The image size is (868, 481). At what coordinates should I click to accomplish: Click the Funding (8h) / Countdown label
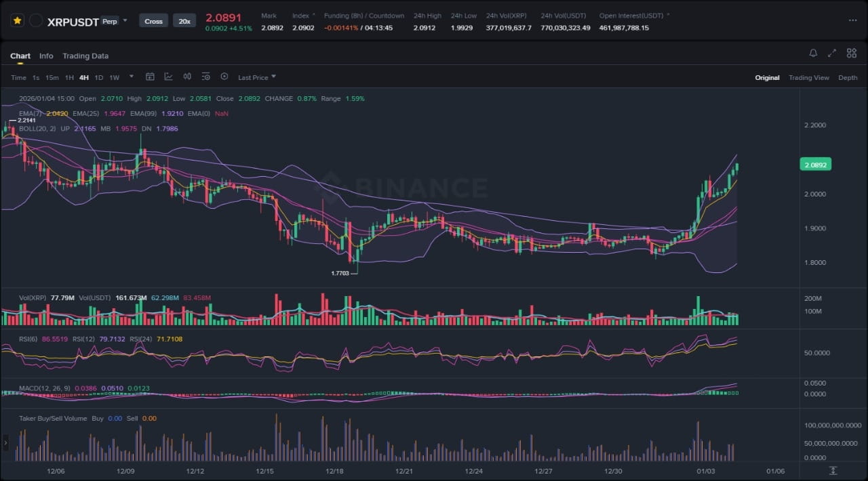coord(364,16)
